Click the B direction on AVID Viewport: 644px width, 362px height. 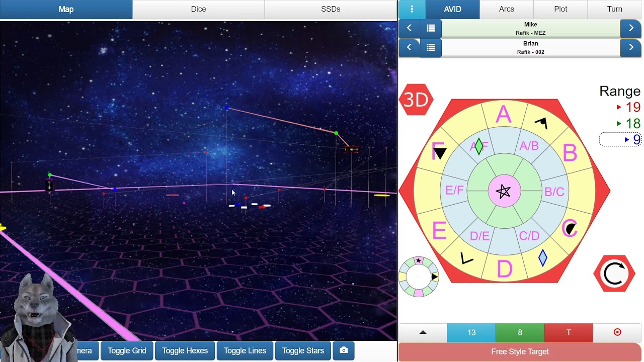coord(570,153)
